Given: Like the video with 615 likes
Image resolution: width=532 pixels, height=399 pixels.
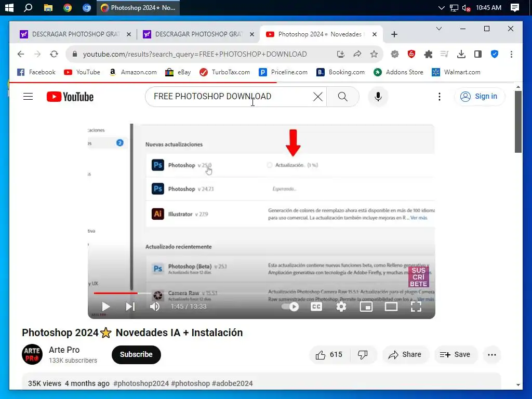Looking at the screenshot, I should (x=329, y=354).
